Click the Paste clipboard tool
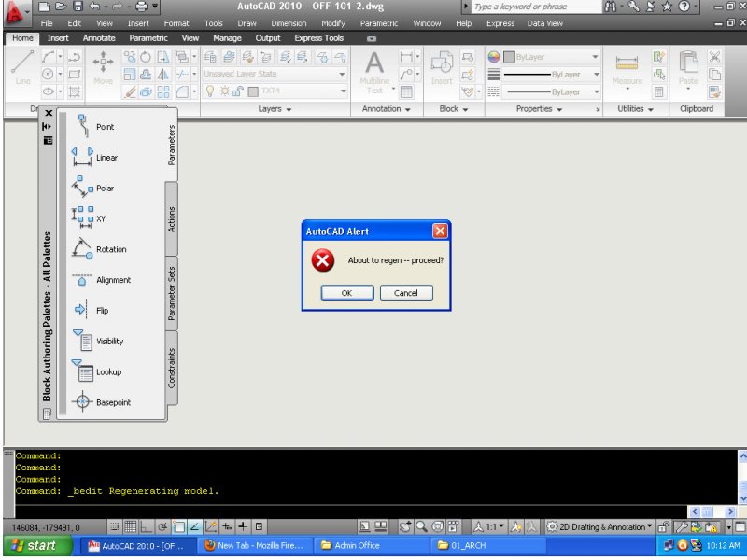 [x=688, y=69]
